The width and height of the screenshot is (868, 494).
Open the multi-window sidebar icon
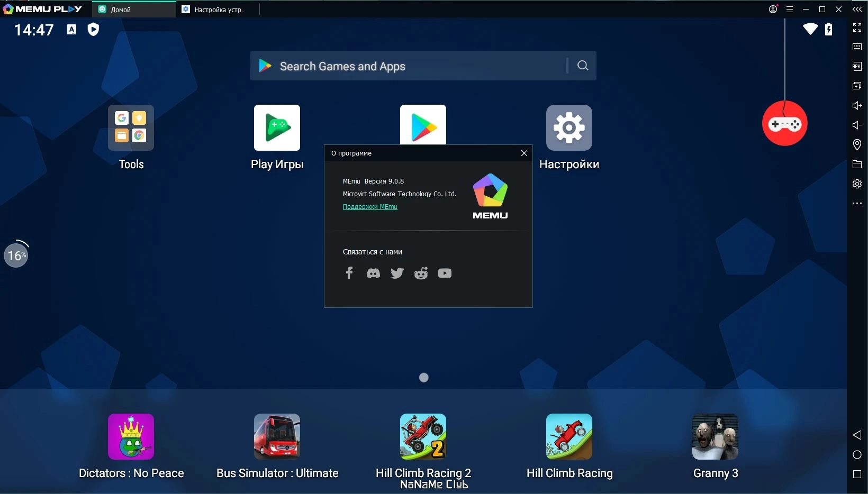[857, 86]
